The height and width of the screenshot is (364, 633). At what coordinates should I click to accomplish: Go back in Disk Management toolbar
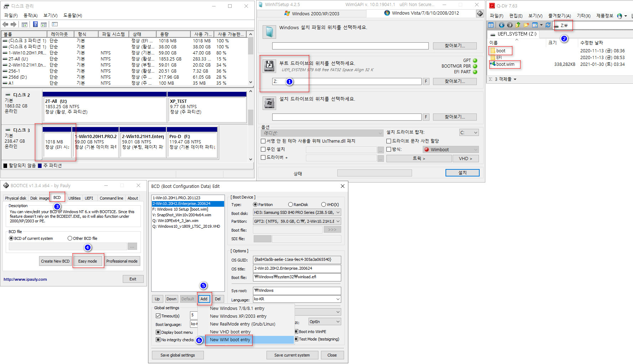pyautogui.click(x=5, y=24)
